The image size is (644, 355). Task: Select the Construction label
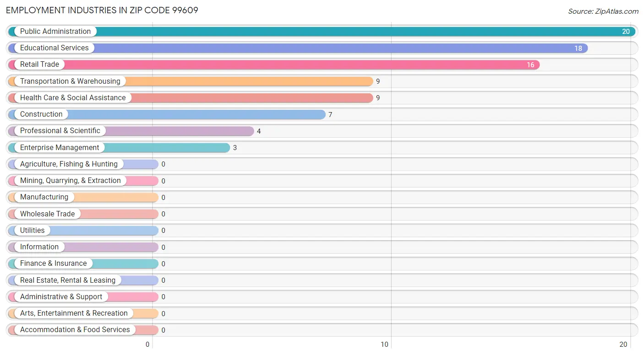point(41,114)
